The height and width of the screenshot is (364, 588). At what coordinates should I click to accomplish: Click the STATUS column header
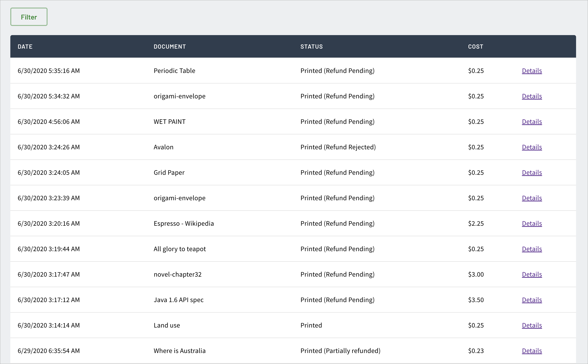pyautogui.click(x=311, y=47)
